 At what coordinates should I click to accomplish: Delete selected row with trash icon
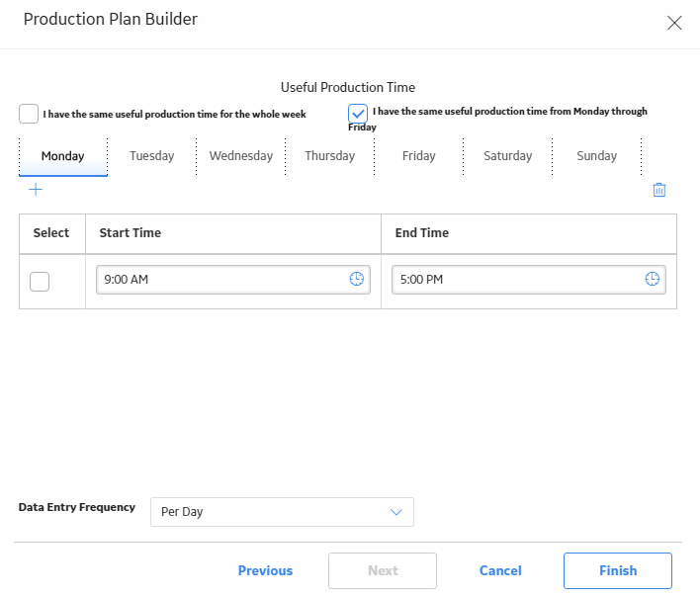[658, 190]
